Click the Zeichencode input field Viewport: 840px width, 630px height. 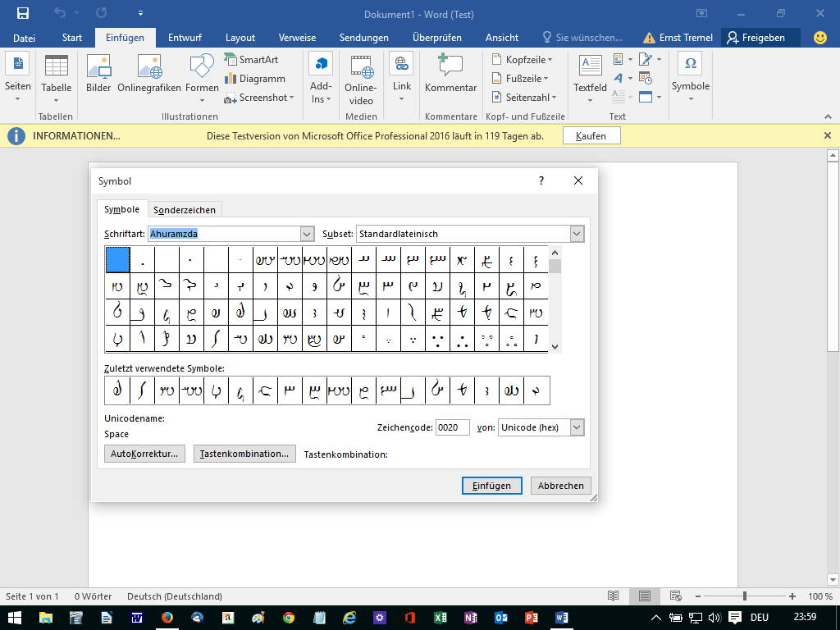click(x=453, y=427)
